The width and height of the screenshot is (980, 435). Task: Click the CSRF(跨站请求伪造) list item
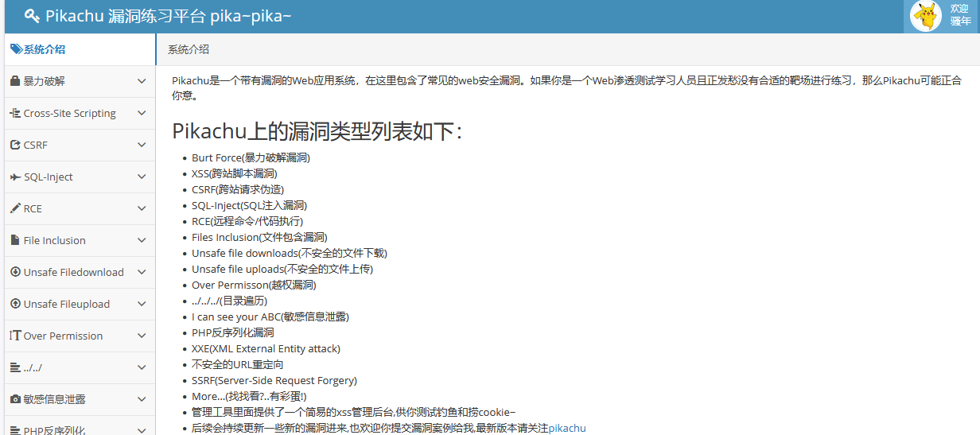pyautogui.click(x=238, y=189)
